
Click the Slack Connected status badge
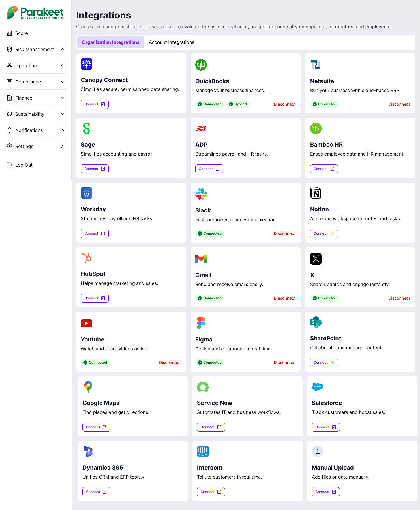(x=210, y=233)
